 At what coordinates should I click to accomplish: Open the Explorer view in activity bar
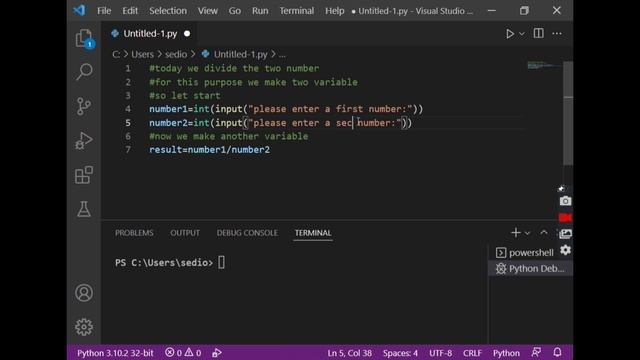[84, 38]
